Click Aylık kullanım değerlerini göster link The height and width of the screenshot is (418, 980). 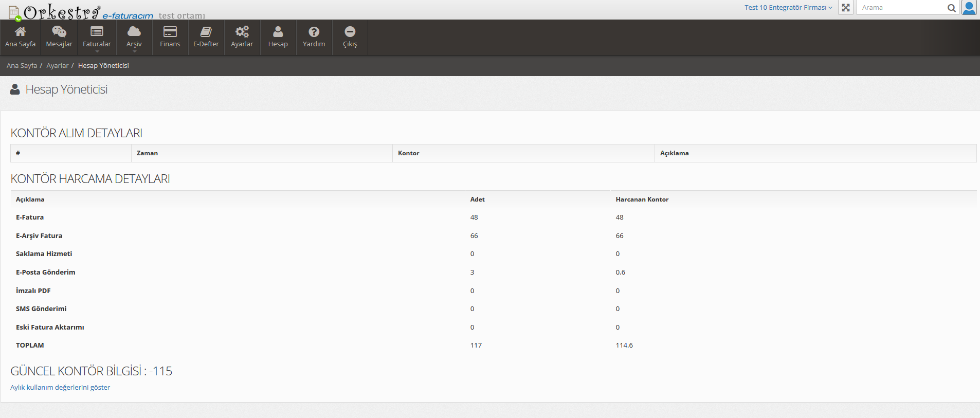(x=60, y=388)
